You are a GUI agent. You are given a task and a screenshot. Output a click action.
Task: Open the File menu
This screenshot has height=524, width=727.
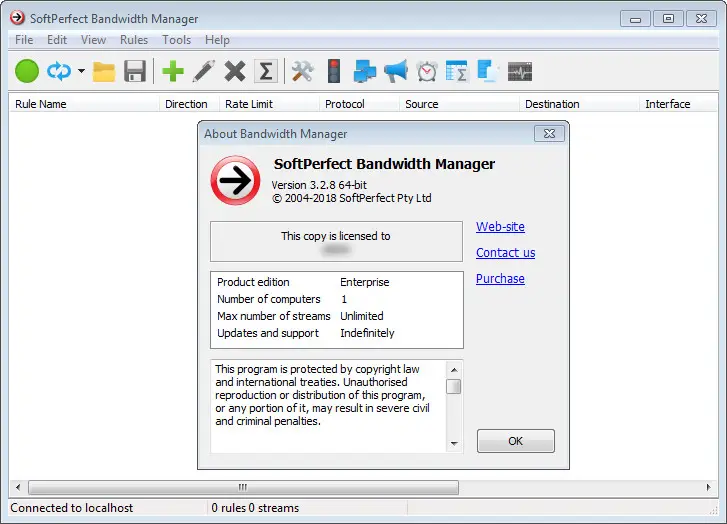click(24, 40)
